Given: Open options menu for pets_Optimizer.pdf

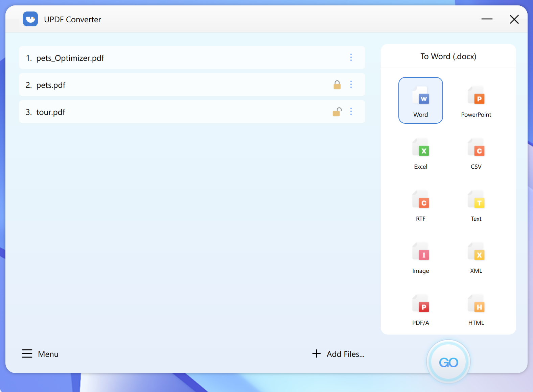Looking at the screenshot, I should point(351,57).
